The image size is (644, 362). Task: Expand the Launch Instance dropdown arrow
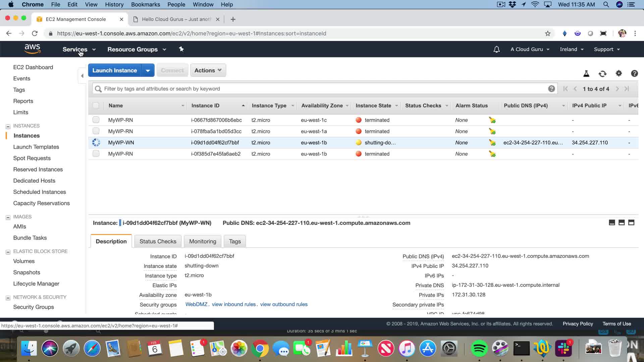[x=148, y=70]
